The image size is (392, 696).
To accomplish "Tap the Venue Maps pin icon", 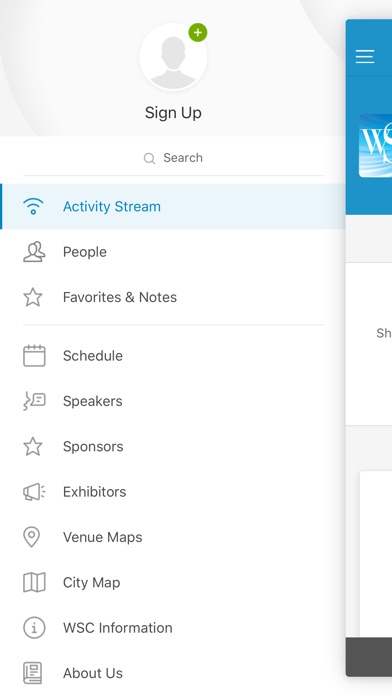I will coord(32,537).
